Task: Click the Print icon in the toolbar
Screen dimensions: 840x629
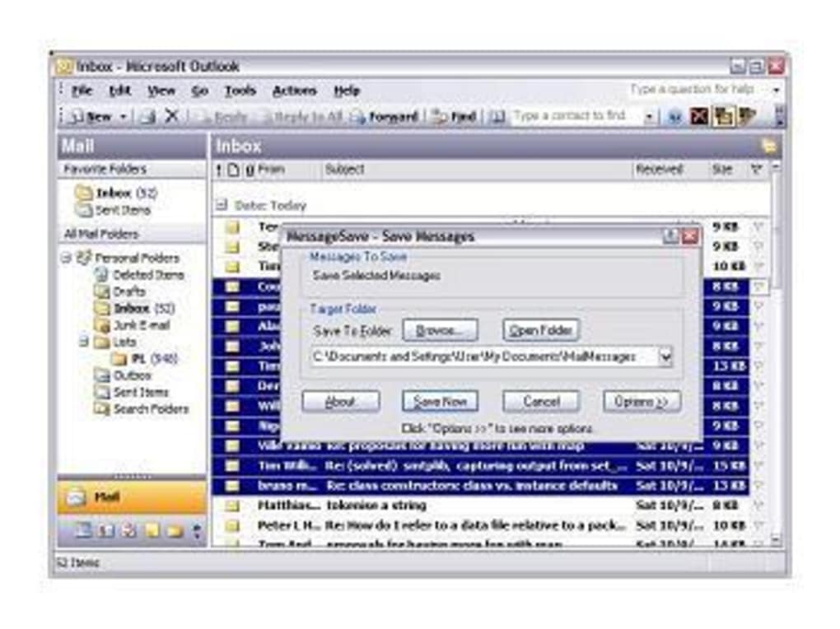Action: [x=147, y=116]
